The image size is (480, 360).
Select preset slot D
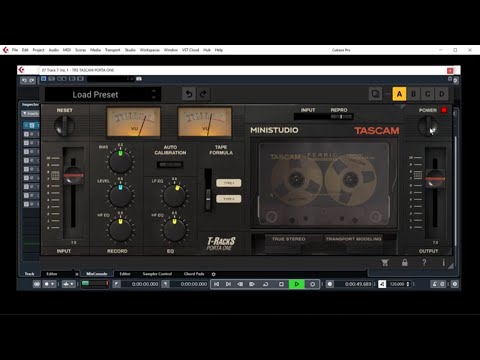(x=442, y=94)
